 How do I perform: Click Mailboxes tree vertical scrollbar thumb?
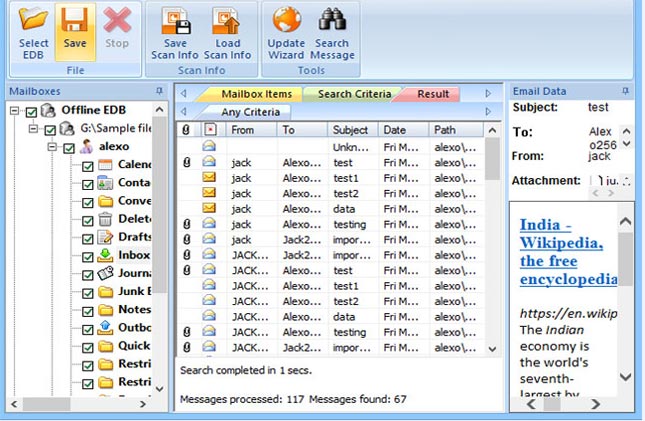tap(160, 205)
